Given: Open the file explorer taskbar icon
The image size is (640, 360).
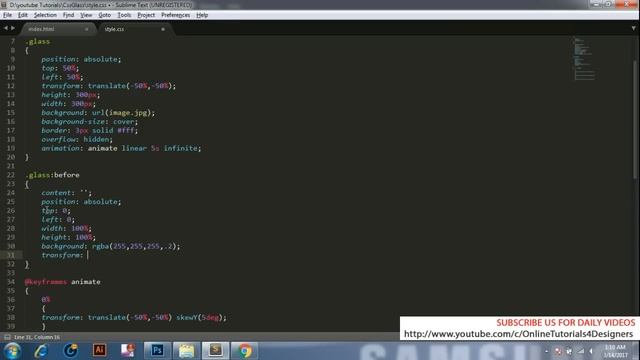Looking at the screenshot, I should (186, 350).
